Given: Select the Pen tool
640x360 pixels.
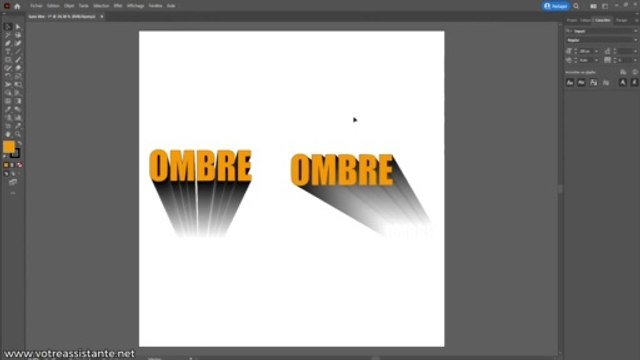Looking at the screenshot, I should 8,43.
